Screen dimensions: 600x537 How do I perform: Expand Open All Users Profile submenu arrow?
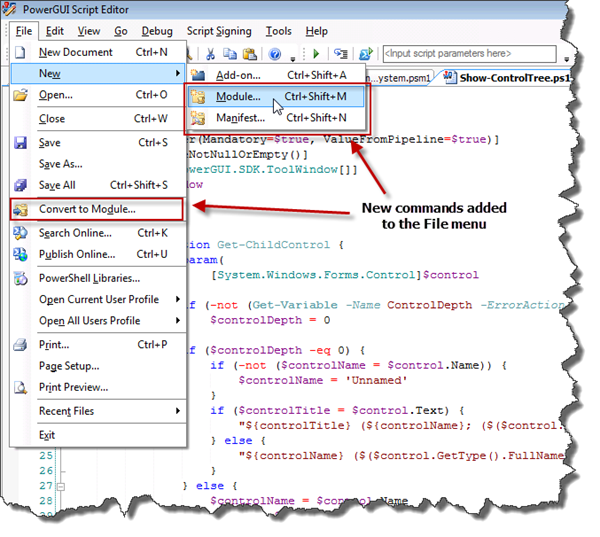point(178,320)
